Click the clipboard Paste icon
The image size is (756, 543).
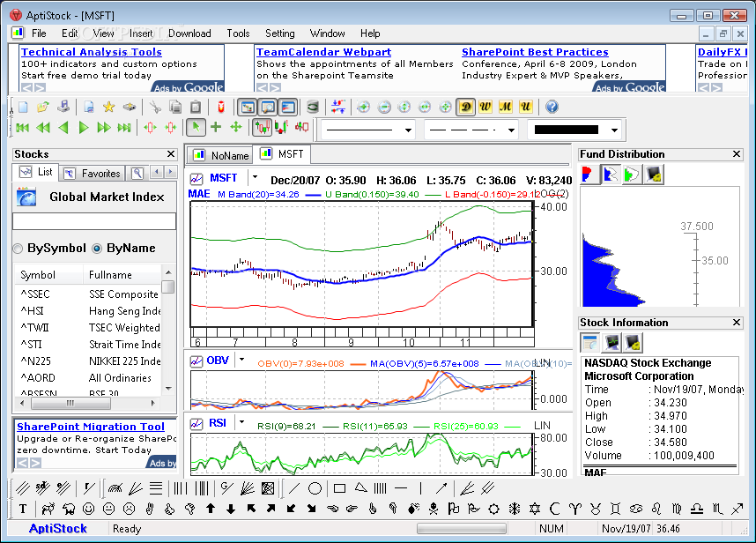(196, 107)
